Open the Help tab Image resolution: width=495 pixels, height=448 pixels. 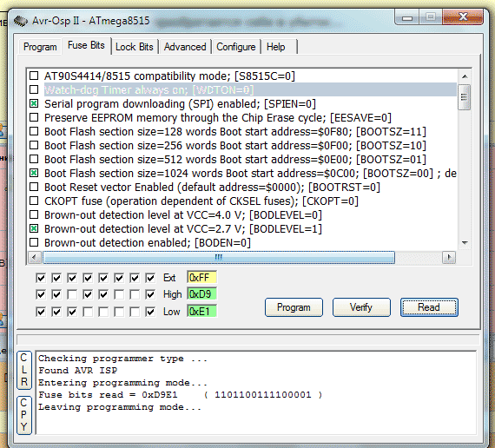click(275, 47)
